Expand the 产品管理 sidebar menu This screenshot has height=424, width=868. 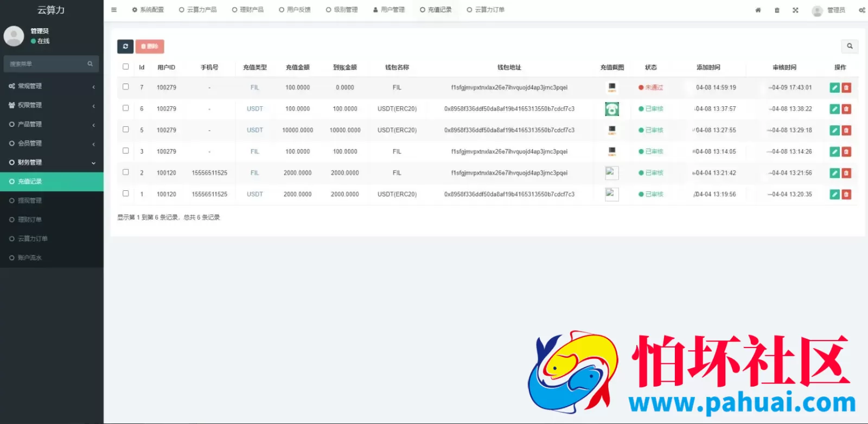click(52, 124)
